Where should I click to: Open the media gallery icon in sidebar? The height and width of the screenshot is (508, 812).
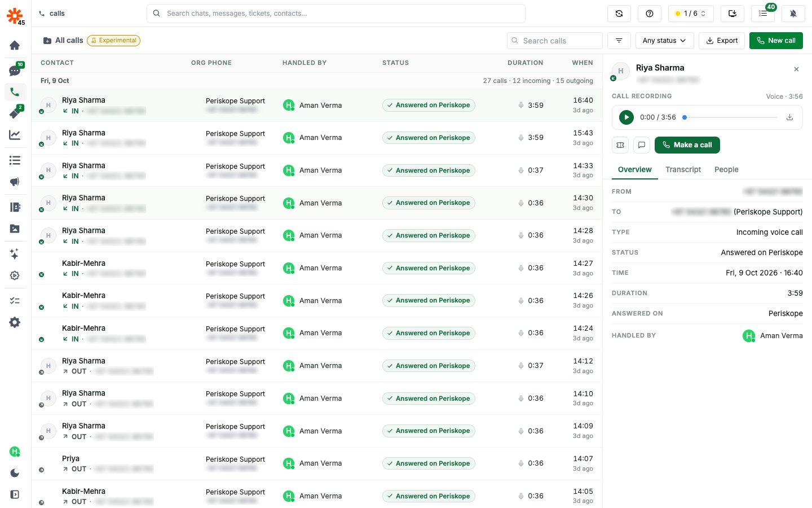coord(15,229)
